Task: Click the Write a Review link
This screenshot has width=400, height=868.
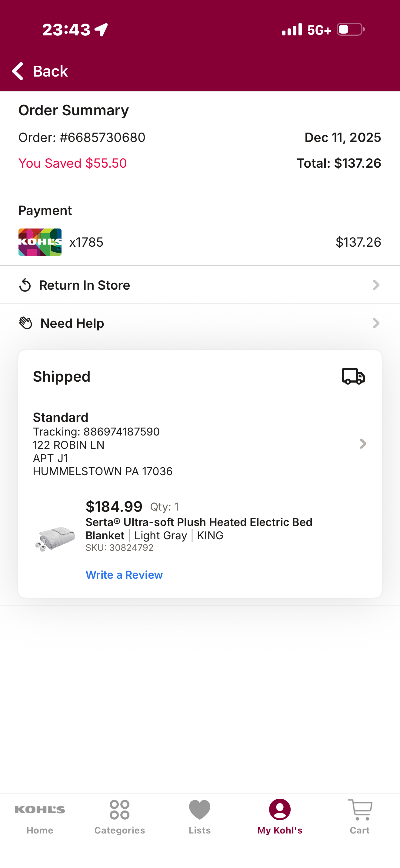Action: point(124,575)
